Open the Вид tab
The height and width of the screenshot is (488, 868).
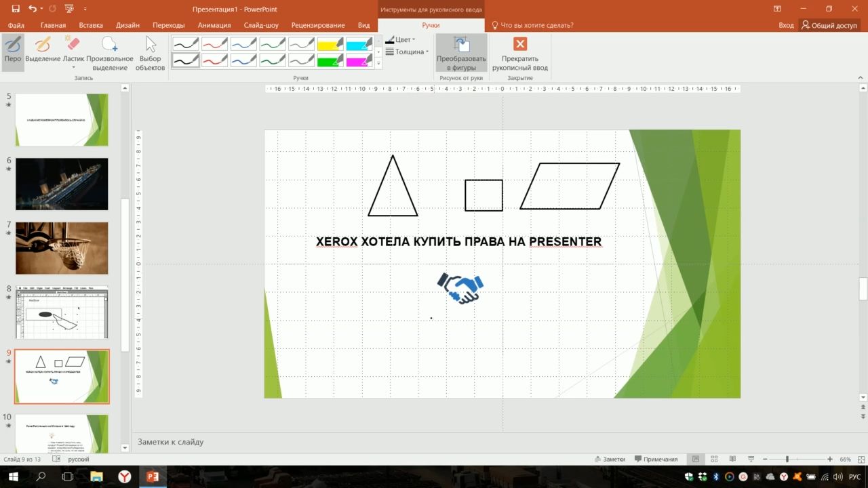coord(363,25)
